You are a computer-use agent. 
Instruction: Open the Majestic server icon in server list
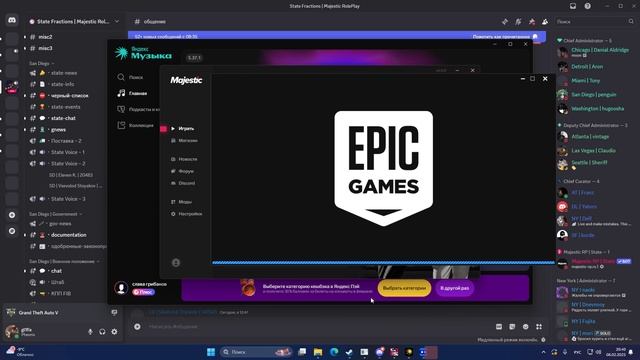point(12,87)
